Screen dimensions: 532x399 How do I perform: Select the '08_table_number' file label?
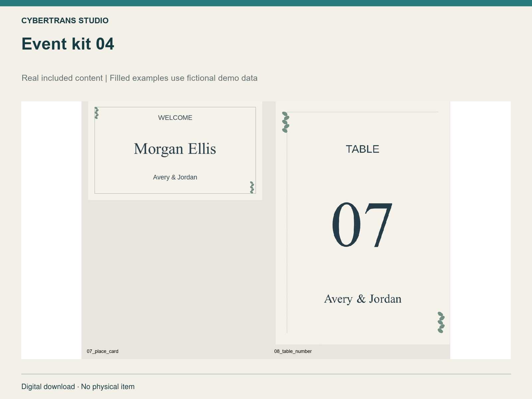293,351
